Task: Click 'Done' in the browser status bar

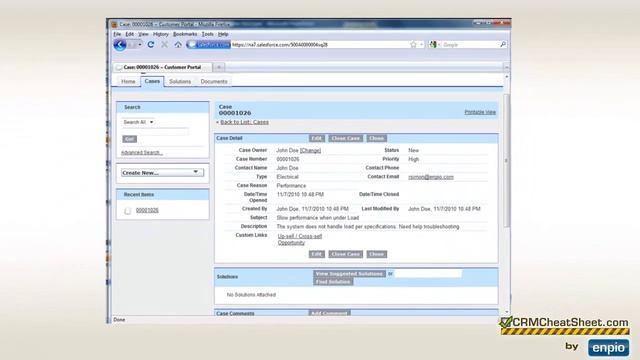Action: coord(119,320)
